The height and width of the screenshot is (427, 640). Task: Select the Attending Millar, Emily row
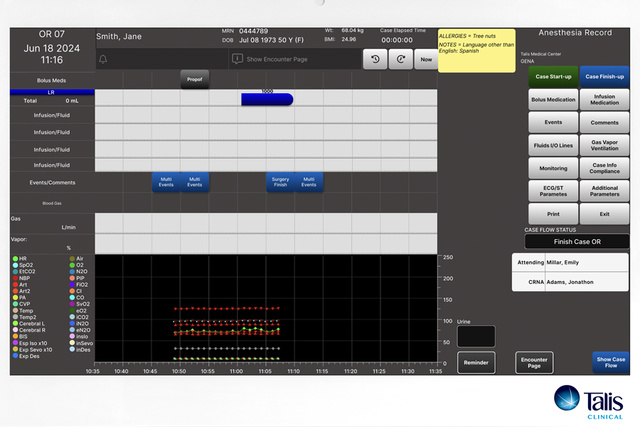570,262
